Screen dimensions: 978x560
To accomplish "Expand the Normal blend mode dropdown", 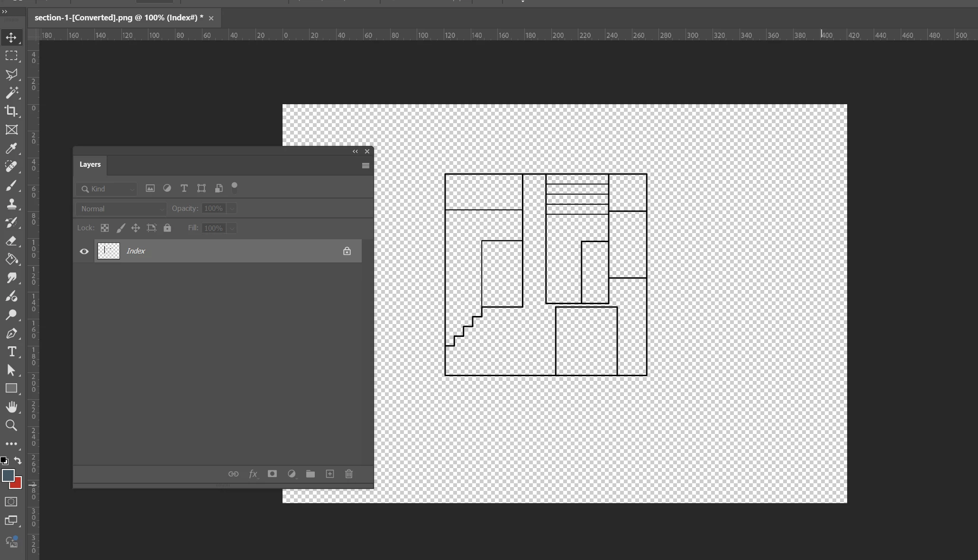I will click(121, 208).
